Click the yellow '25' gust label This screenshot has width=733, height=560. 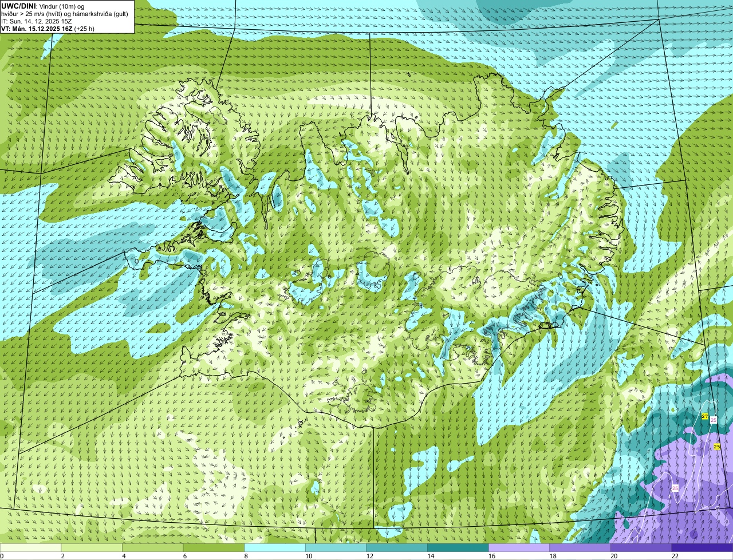point(717,446)
